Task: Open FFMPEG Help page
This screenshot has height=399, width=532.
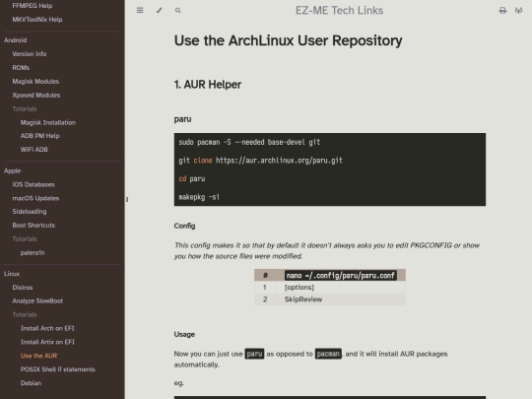Action: 33,6
